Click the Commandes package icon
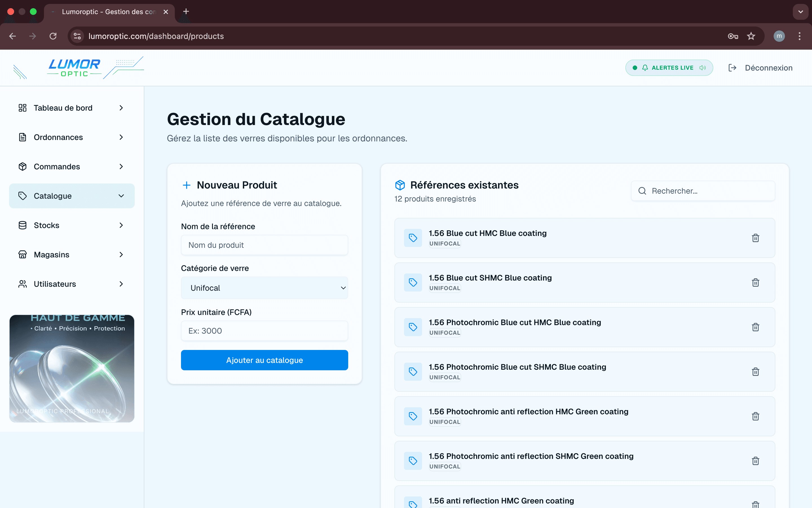The height and width of the screenshot is (508, 812). click(23, 167)
